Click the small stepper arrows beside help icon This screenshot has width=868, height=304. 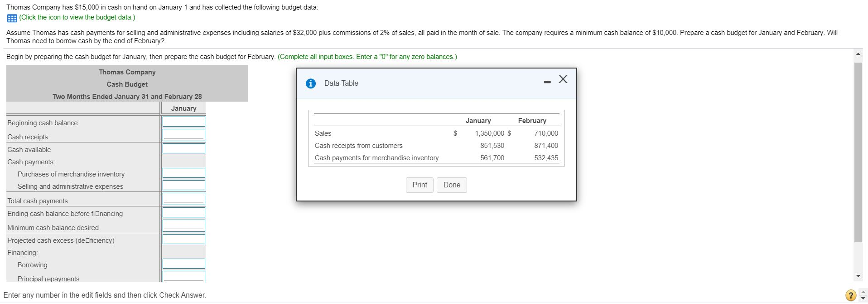[x=863, y=295]
